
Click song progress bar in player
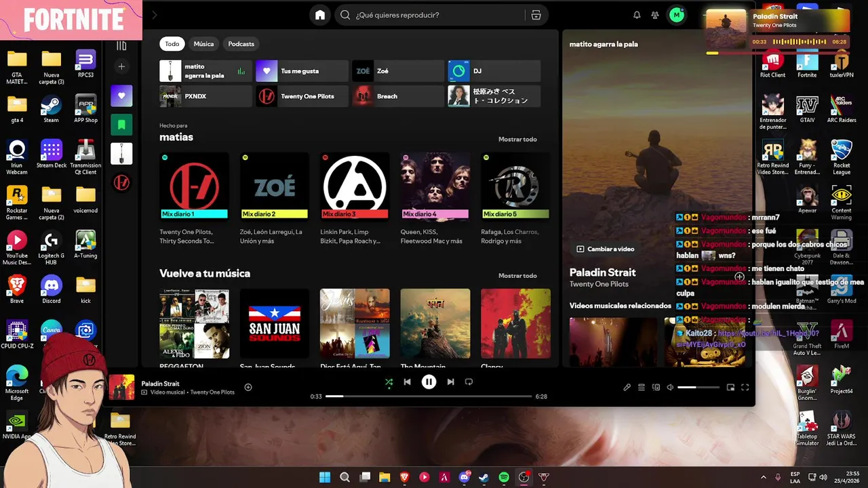pyautogui.click(x=429, y=396)
